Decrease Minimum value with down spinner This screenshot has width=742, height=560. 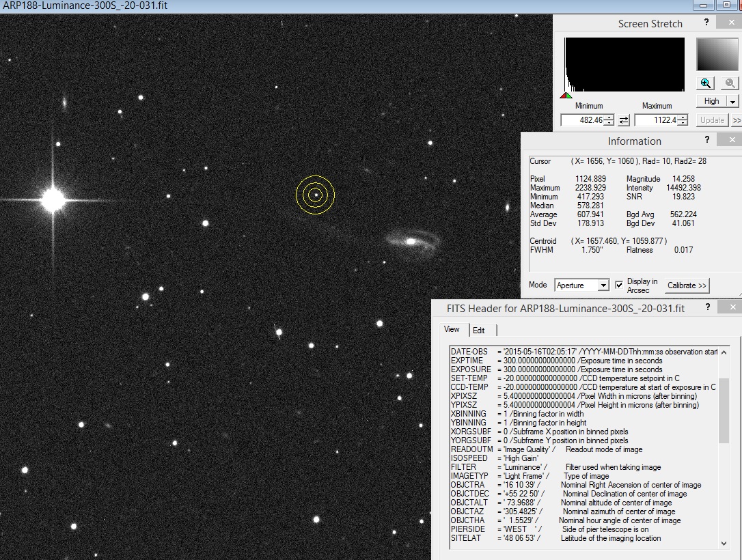click(x=609, y=123)
